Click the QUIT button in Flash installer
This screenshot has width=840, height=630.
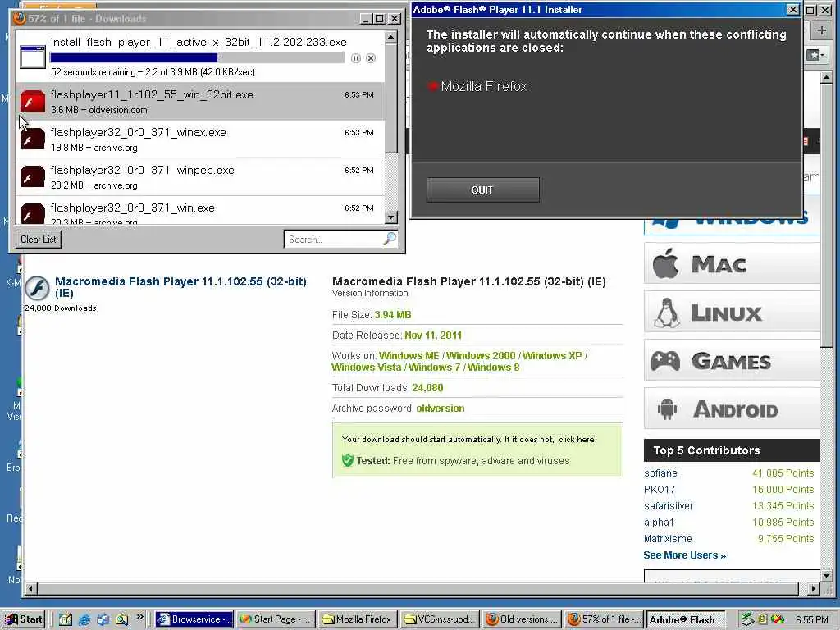[x=482, y=189]
